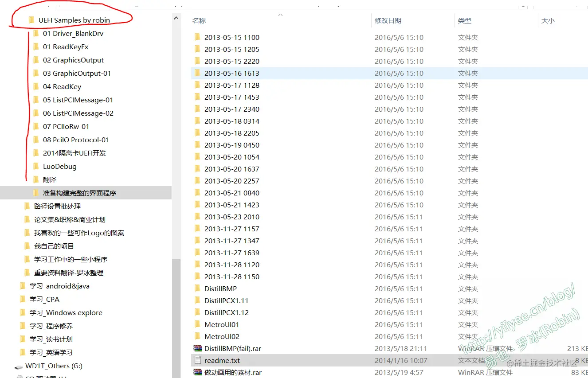Click folder icon of 2013-11-28 1150

point(198,277)
